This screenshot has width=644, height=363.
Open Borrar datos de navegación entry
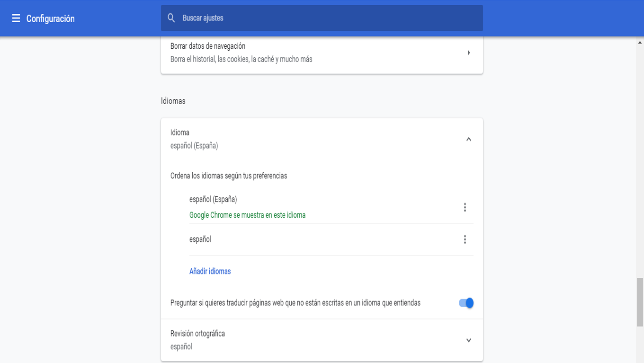[x=208, y=46]
